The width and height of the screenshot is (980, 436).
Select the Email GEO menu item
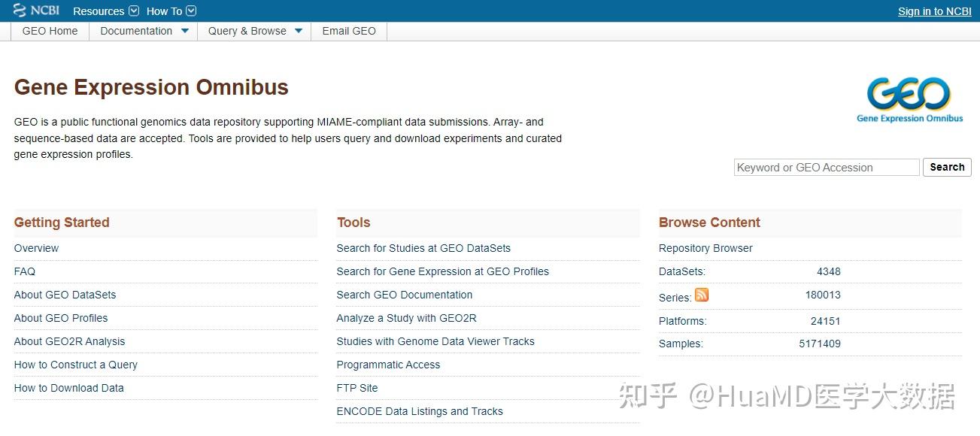pyautogui.click(x=349, y=31)
